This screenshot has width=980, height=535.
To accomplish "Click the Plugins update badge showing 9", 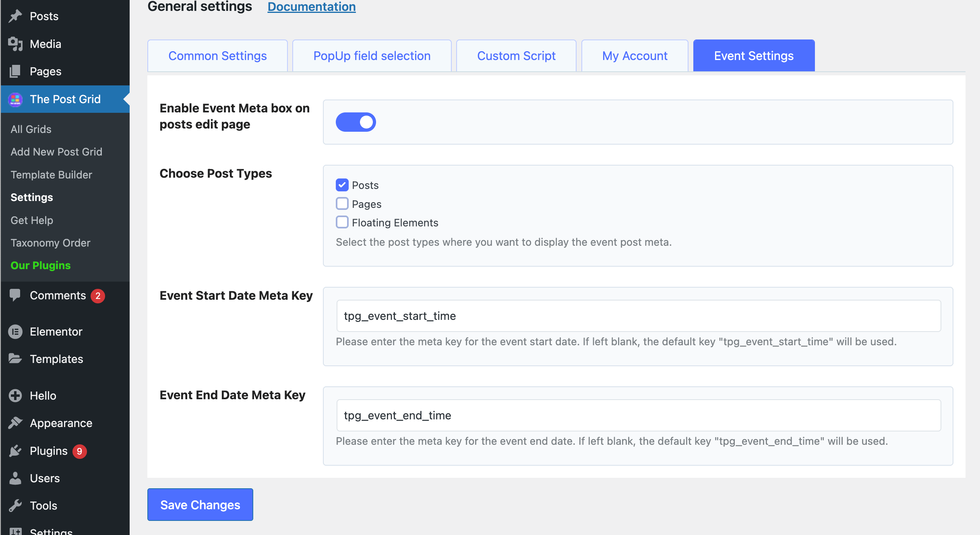I will 80,451.
